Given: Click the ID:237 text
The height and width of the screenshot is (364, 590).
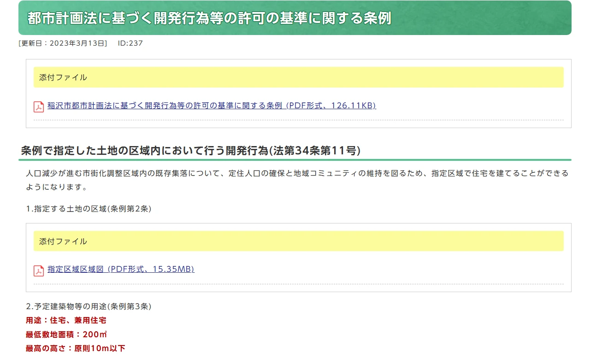Looking at the screenshot, I should (130, 43).
